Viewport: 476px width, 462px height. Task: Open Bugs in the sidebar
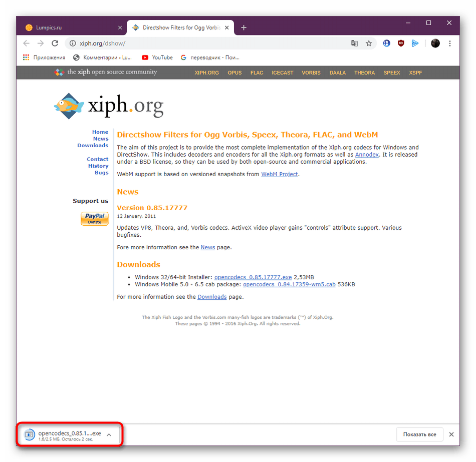pos(101,173)
